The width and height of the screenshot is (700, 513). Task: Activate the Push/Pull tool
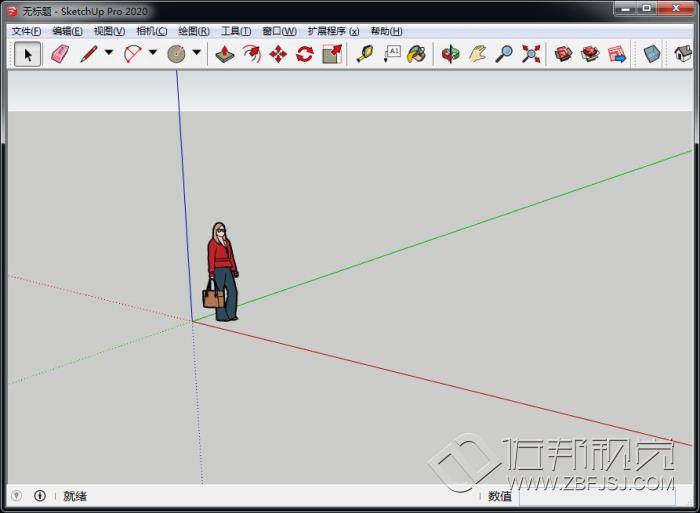point(225,54)
